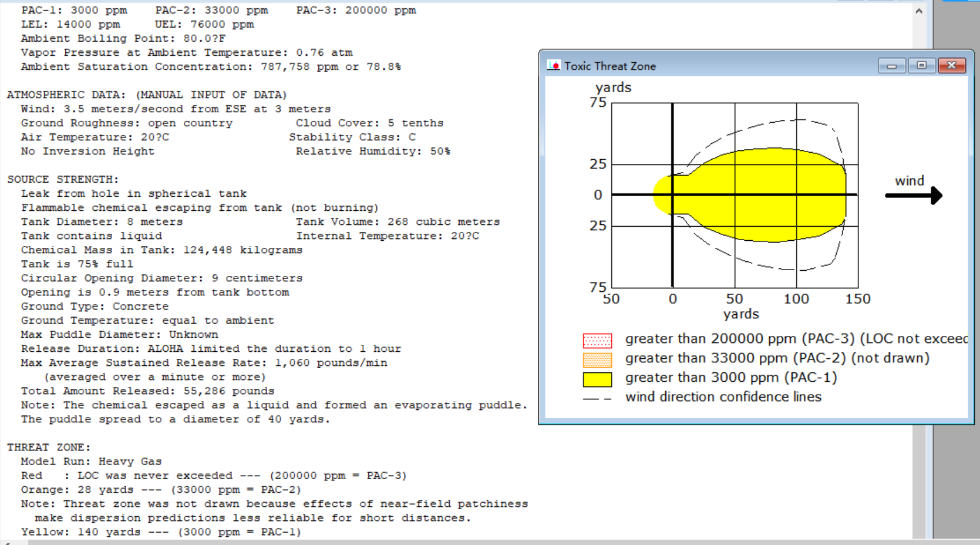Screen dimensions: 980x545
Task: Click 'greater than 200000 ppm (PAC-3)' legend text
Action: 796,339
